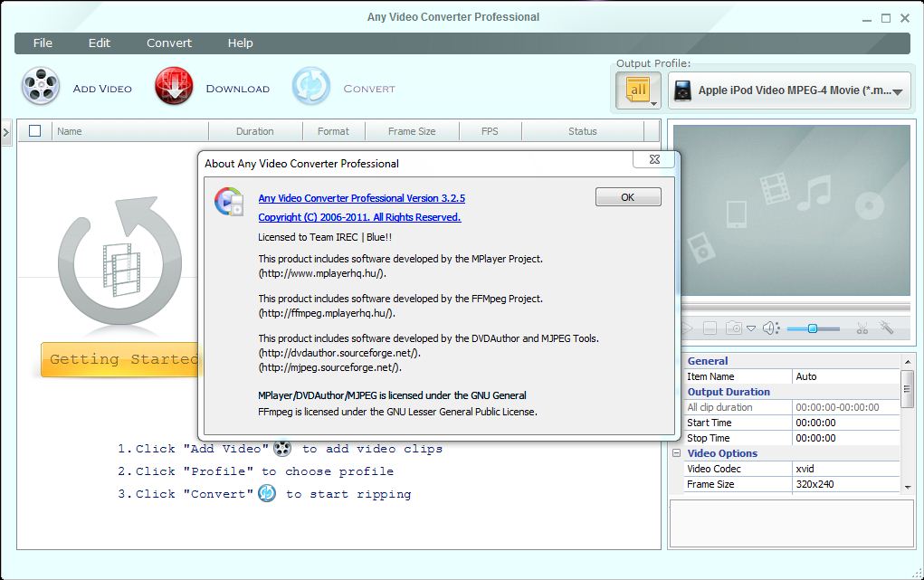924x580 pixels.
Task: Open the File menu
Action: 43,43
